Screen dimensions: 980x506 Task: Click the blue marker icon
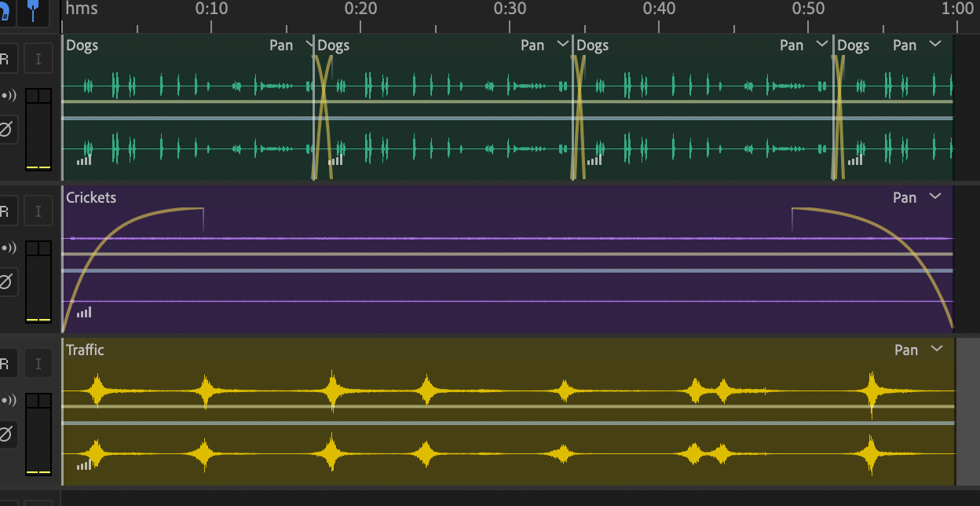click(x=33, y=12)
